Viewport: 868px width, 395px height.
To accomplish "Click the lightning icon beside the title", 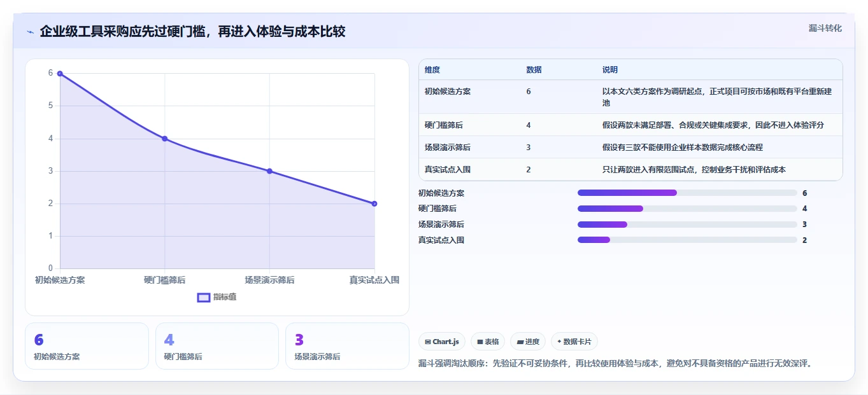I will coord(31,32).
